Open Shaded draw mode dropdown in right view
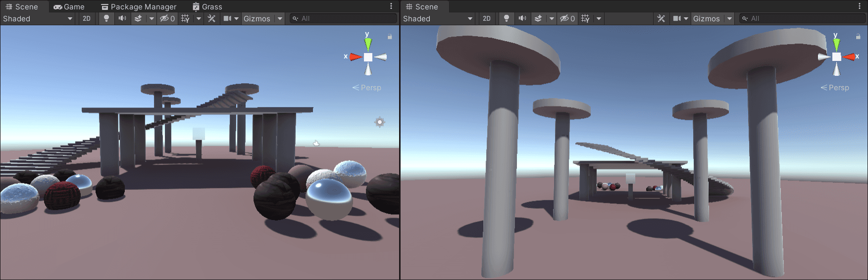The width and height of the screenshot is (868, 280). tap(438, 18)
